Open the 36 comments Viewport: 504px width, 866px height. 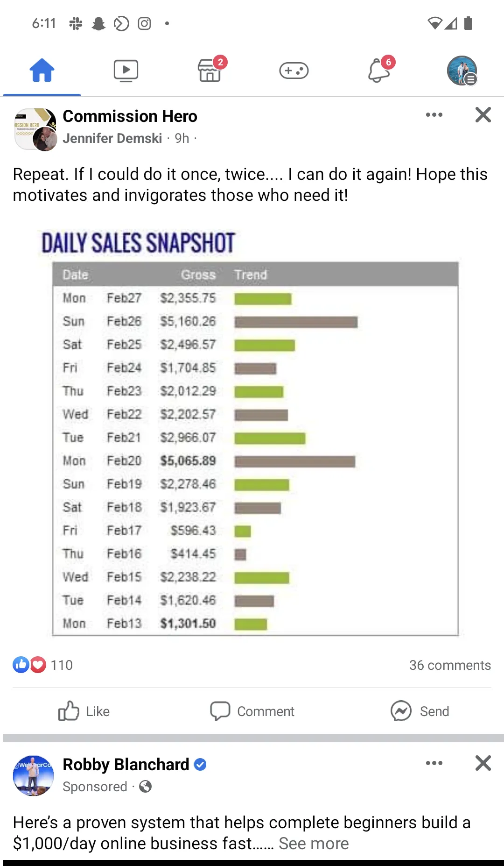pos(450,665)
